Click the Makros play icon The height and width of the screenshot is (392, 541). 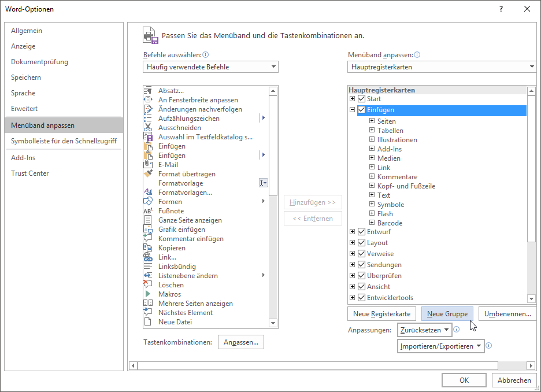[147, 294]
